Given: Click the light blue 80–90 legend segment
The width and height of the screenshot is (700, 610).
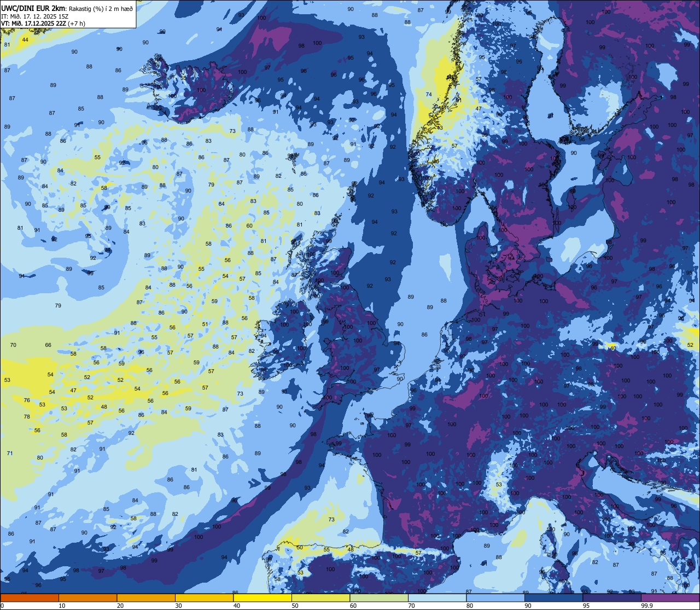Looking at the screenshot, I should (x=495, y=597).
